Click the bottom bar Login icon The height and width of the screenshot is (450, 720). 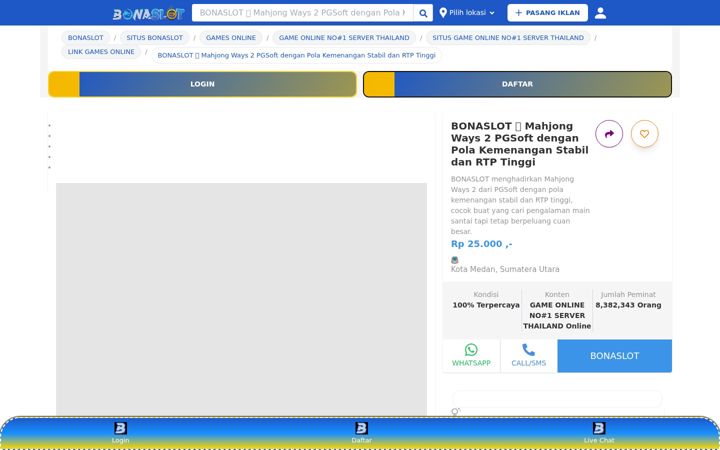coord(120,428)
